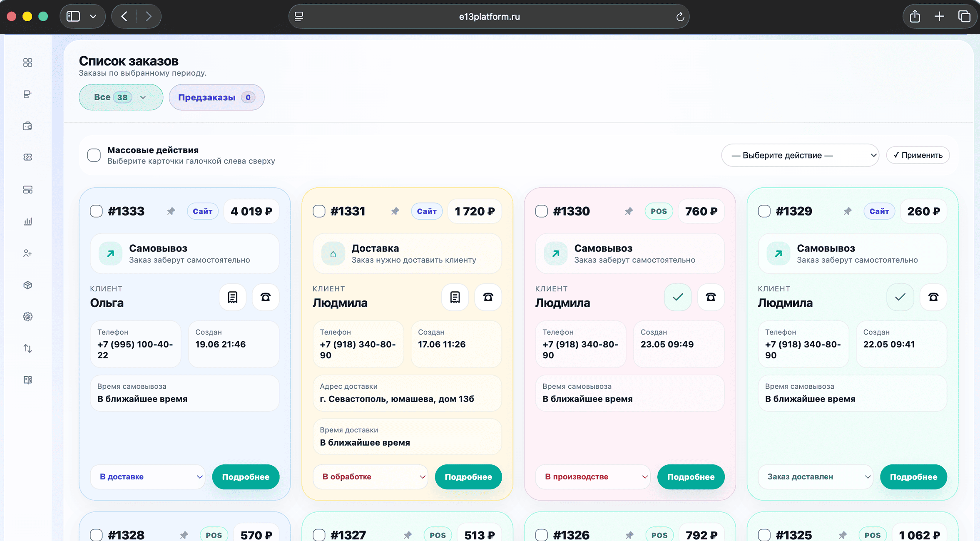Pin order #1331
Screen dimensions: 980x541
coord(395,211)
